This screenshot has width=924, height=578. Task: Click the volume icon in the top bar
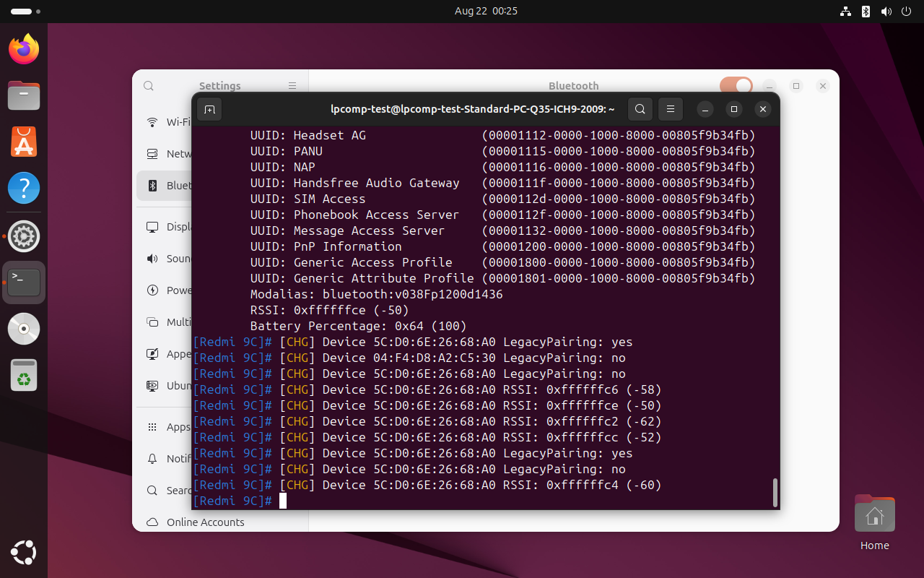tap(886, 12)
